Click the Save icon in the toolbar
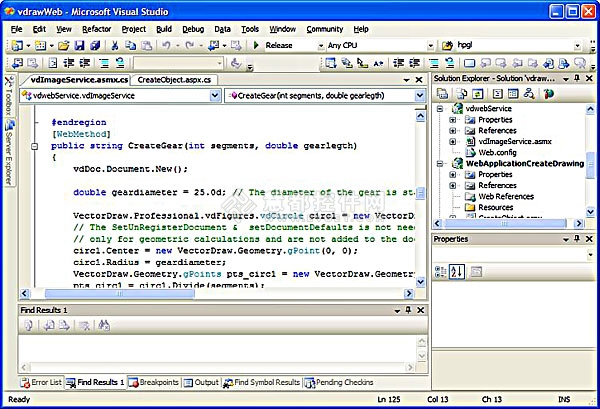Image resolution: width=600 pixels, height=409 pixels. 79,46
